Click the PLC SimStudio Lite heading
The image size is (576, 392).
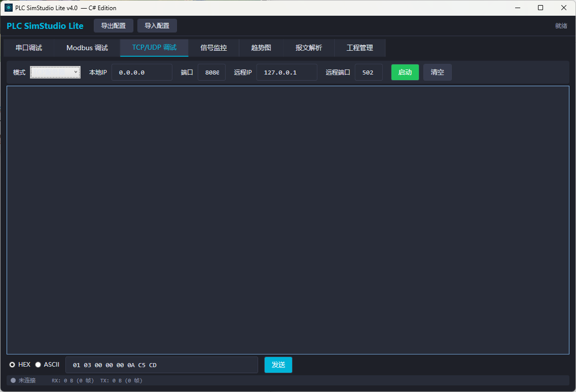[x=45, y=26]
